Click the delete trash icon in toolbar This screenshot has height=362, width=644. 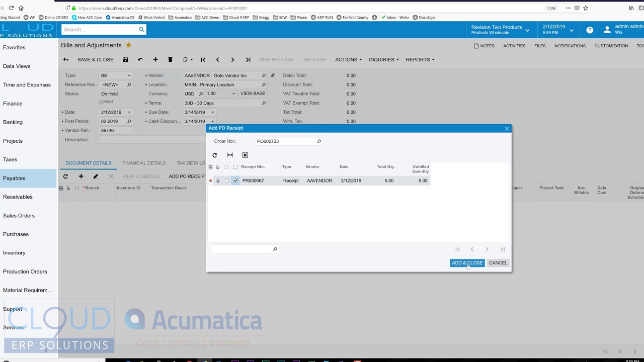coord(170,60)
